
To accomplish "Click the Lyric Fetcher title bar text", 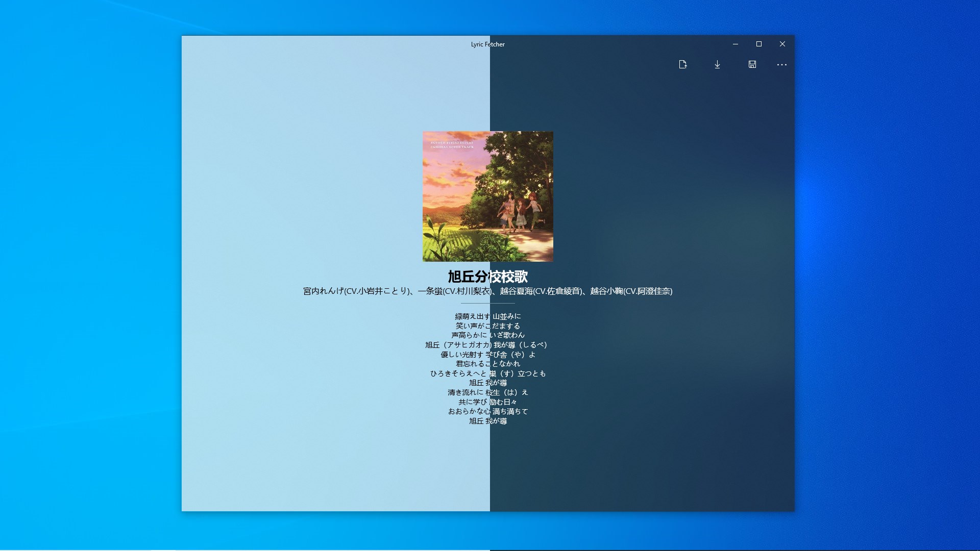I will pos(487,44).
